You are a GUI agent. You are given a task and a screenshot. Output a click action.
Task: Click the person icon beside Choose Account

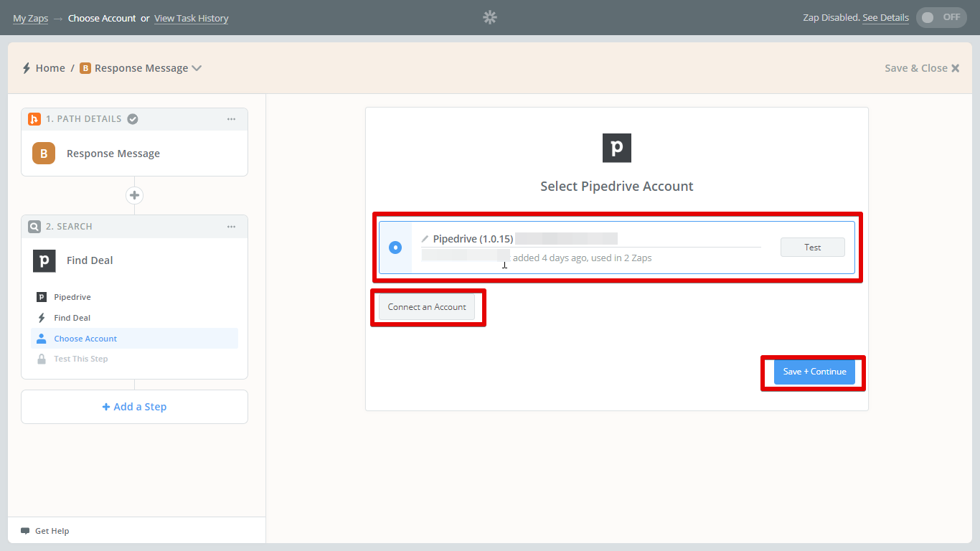(x=42, y=339)
